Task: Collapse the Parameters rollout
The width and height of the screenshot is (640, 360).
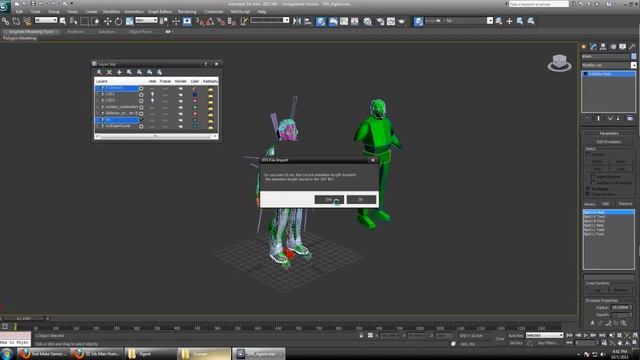Action: [609, 133]
